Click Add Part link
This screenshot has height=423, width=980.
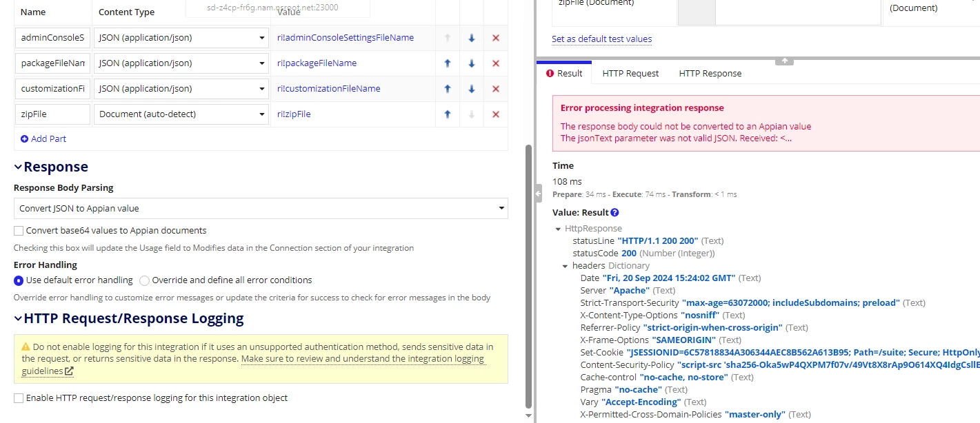tap(48, 138)
